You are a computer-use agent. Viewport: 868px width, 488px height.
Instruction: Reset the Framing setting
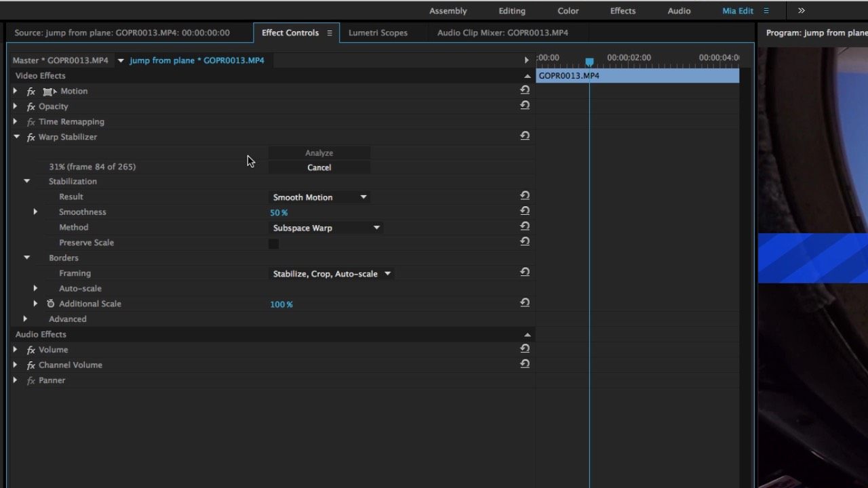(x=525, y=272)
